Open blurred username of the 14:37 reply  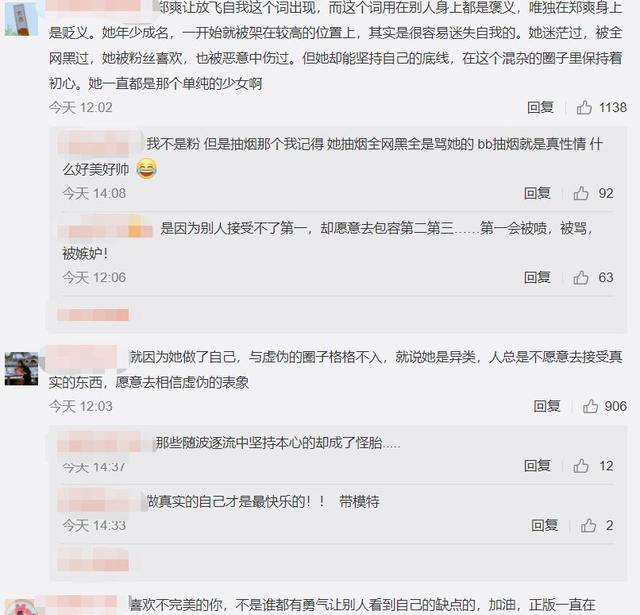tap(105, 443)
